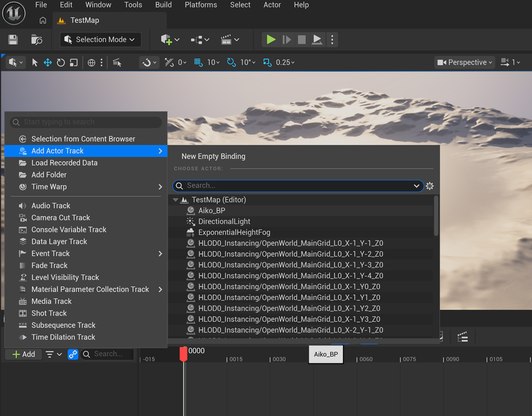Save the current level with the floppy icon
This screenshot has width=532, height=416.
[13, 40]
